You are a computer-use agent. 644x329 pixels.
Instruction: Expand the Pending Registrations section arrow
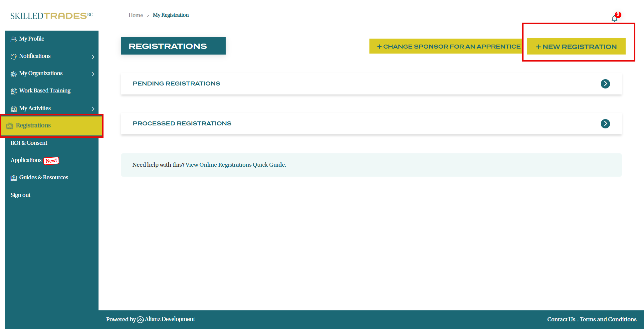(x=605, y=84)
